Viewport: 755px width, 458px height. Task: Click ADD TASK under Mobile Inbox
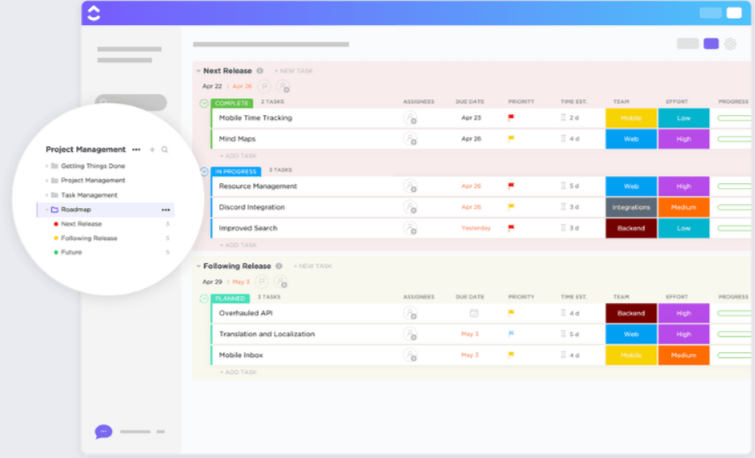pos(238,372)
